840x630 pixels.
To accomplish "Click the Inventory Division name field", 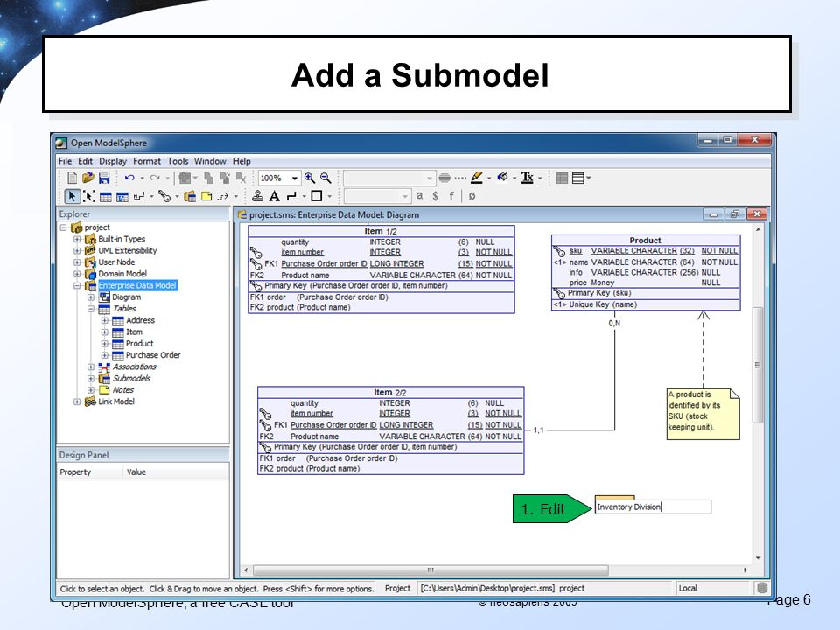I will [653, 507].
